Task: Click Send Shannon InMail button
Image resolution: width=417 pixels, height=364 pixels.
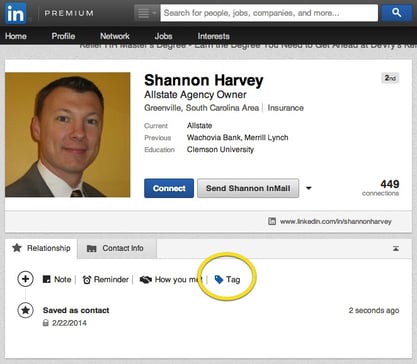Action: click(x=248, y=188)
